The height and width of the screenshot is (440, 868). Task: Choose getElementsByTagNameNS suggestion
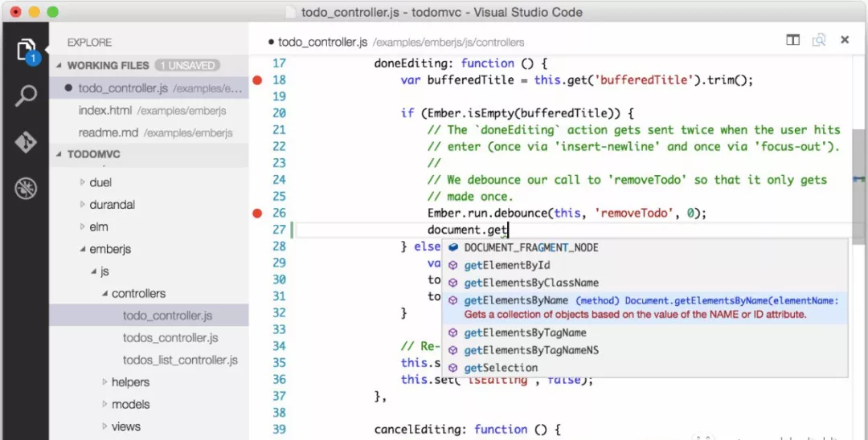click(x=645, y=350)
